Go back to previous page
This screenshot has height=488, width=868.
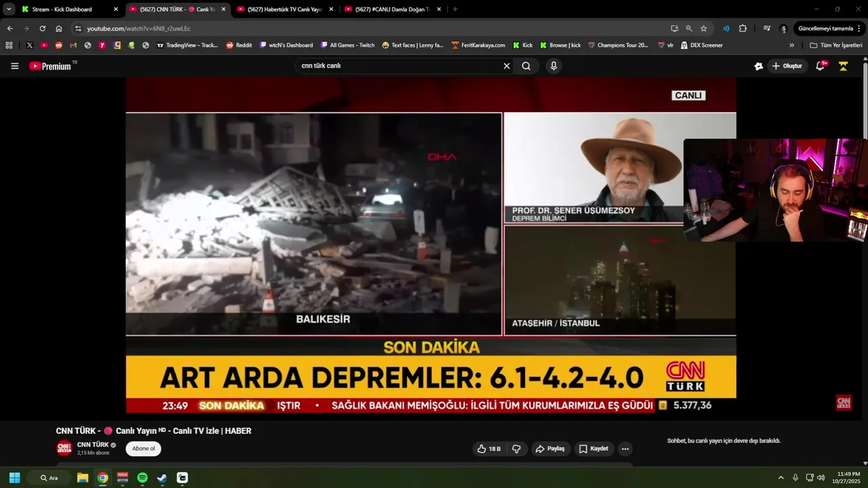click(x=9, y=28)
